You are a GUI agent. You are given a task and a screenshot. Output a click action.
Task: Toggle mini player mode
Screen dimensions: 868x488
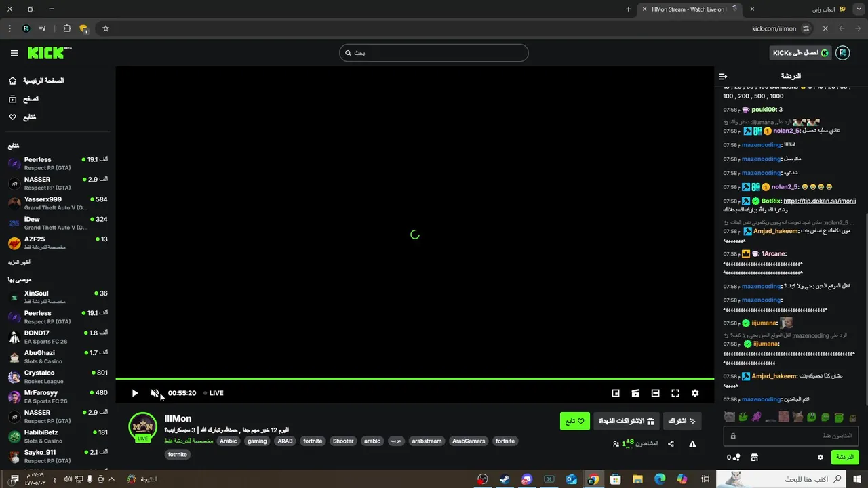(616, 393)
